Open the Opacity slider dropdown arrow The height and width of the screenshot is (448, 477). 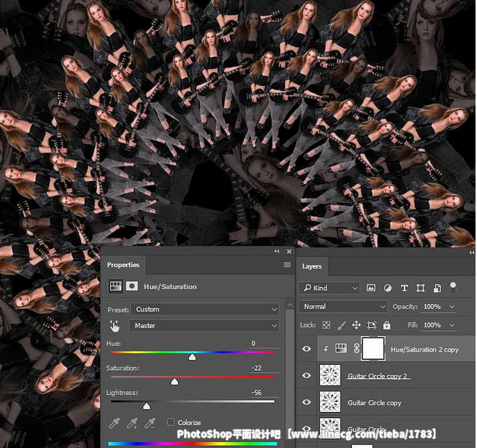coord(452,307)
